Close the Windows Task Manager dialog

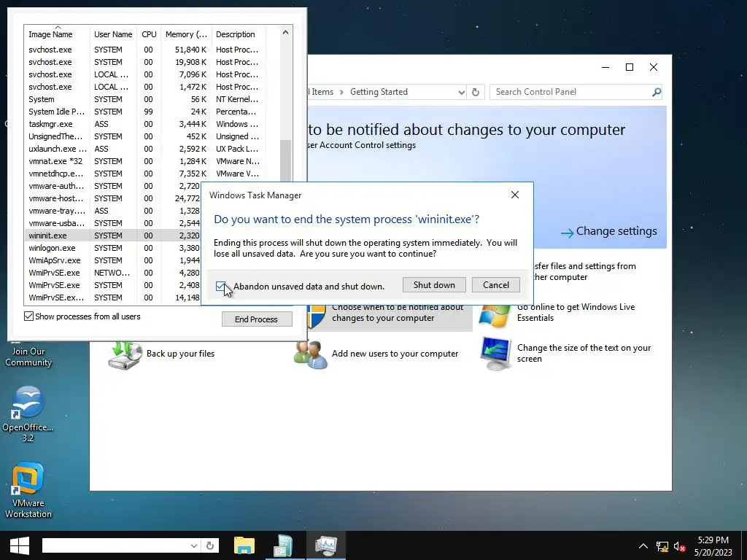[x=514, y=195]
